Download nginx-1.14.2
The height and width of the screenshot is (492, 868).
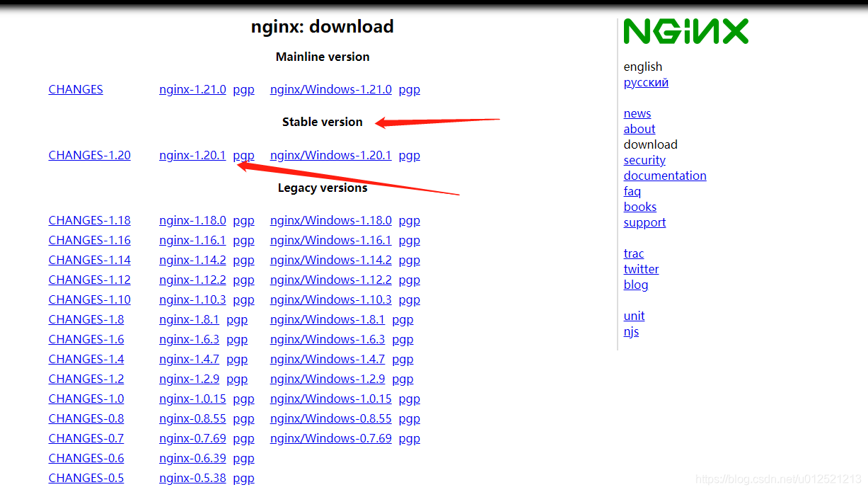coord(192,261)
